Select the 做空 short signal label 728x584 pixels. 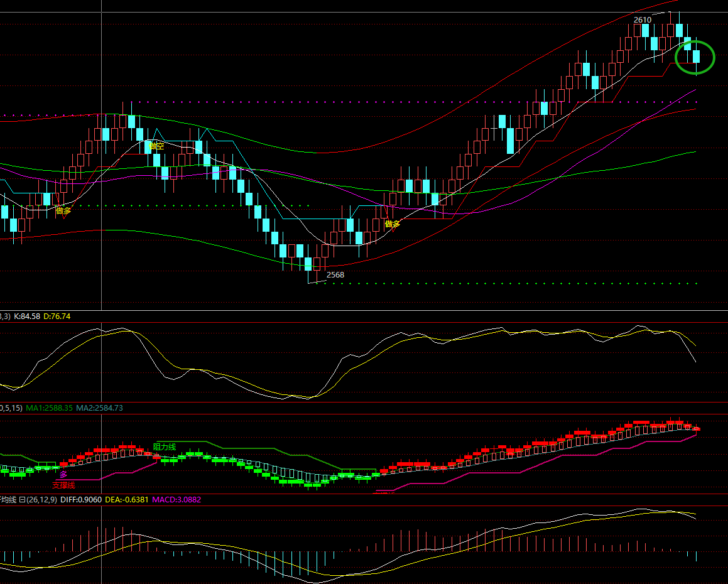click(x=156, y=146)
